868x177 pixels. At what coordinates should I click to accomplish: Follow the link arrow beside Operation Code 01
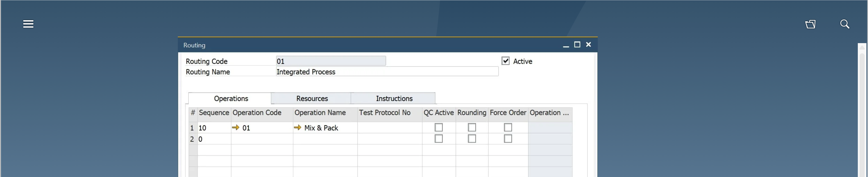click(236, 127)
